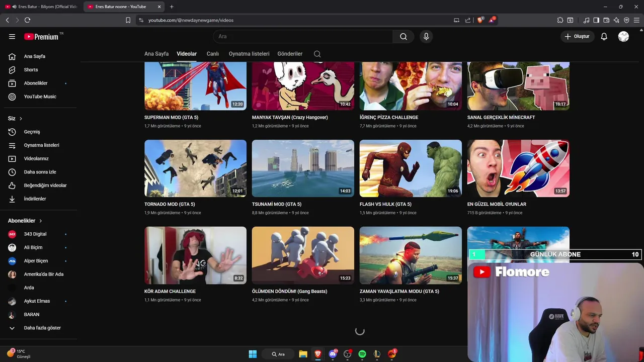The image size is (644, 362).
Task: Open TORNADO MOD (GTA 5) thumbnail
Action: pyautogui.click(x=195, y=168)
